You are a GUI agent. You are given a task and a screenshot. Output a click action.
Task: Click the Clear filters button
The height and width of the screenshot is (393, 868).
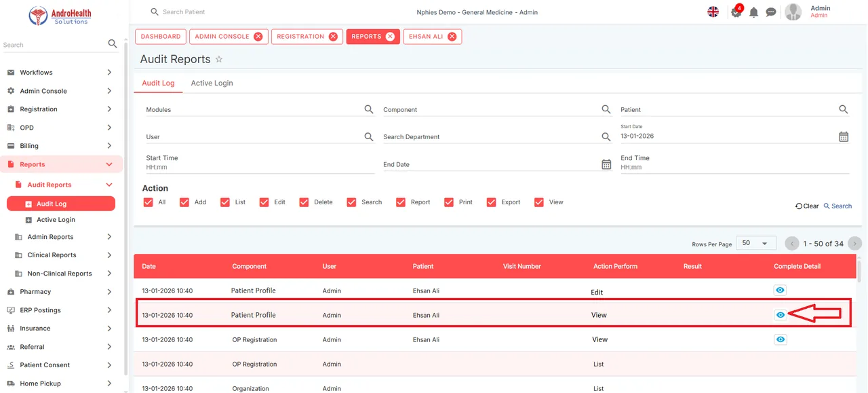[807, 206]
